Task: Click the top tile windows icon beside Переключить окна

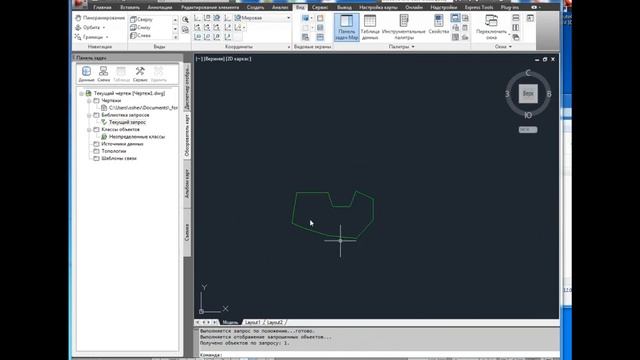Action: coord(516,18)
